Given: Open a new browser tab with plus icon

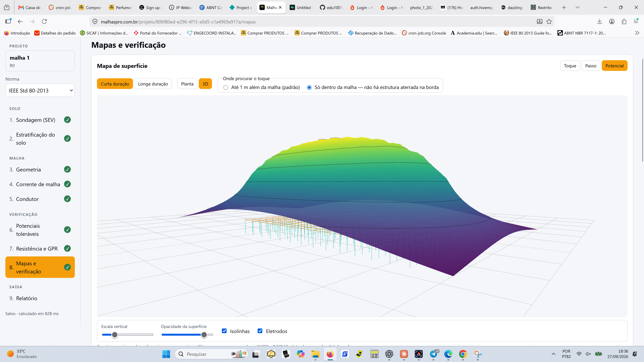Looking at the screenshot, I should point(564,8).
